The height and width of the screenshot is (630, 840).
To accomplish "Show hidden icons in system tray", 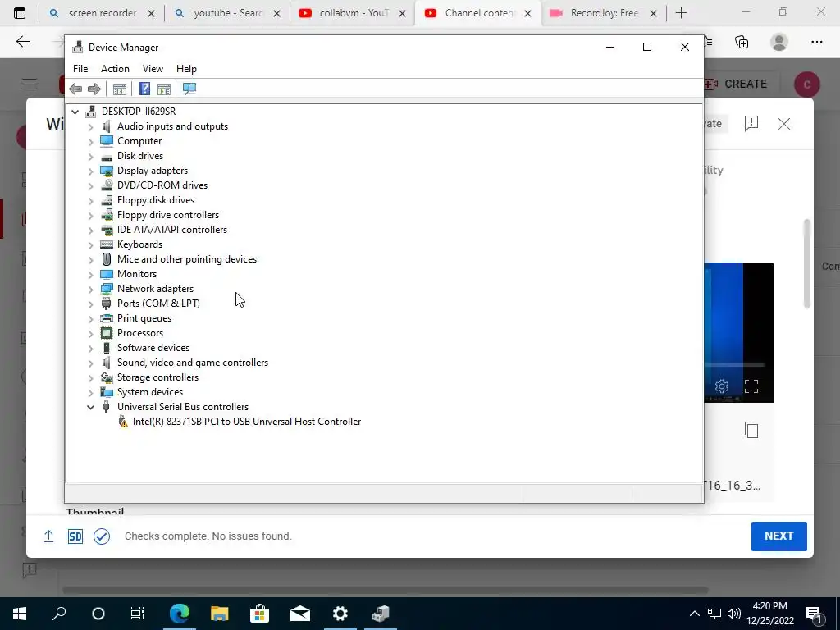I will tap(694, 614).
